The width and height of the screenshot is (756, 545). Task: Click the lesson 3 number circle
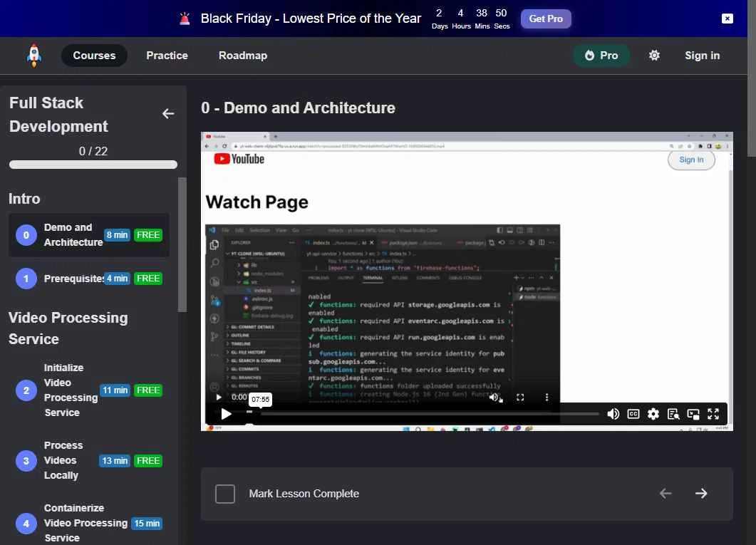26,461
